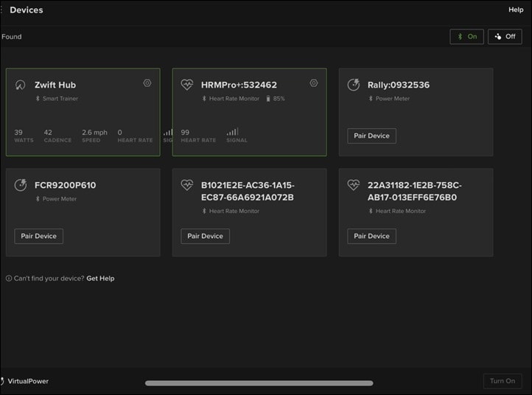Viewport: 532px width, 395px height.
Task: Pair the B1021E2E heart rate monitor
Action: click(x=205, y=236)
